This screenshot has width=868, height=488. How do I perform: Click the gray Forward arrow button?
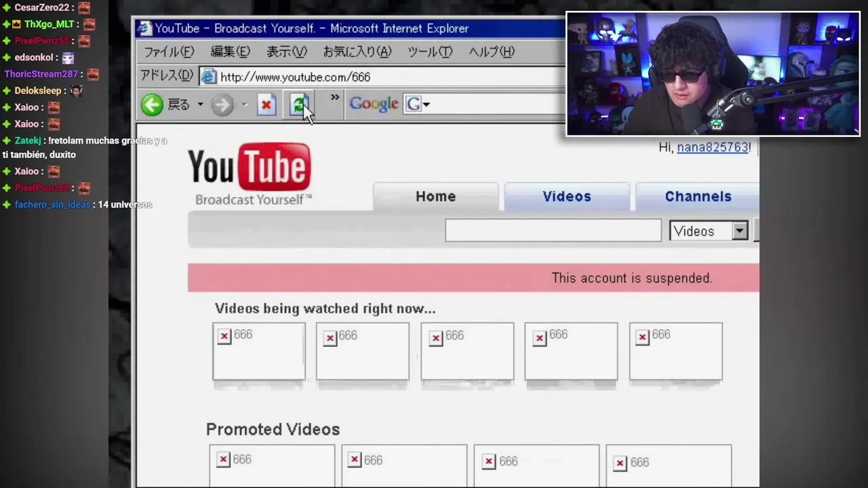(222, 104)
